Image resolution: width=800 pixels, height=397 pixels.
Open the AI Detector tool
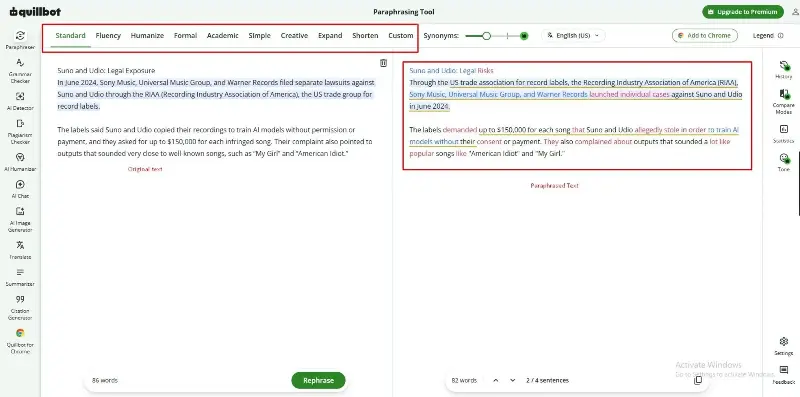point(20,101)
